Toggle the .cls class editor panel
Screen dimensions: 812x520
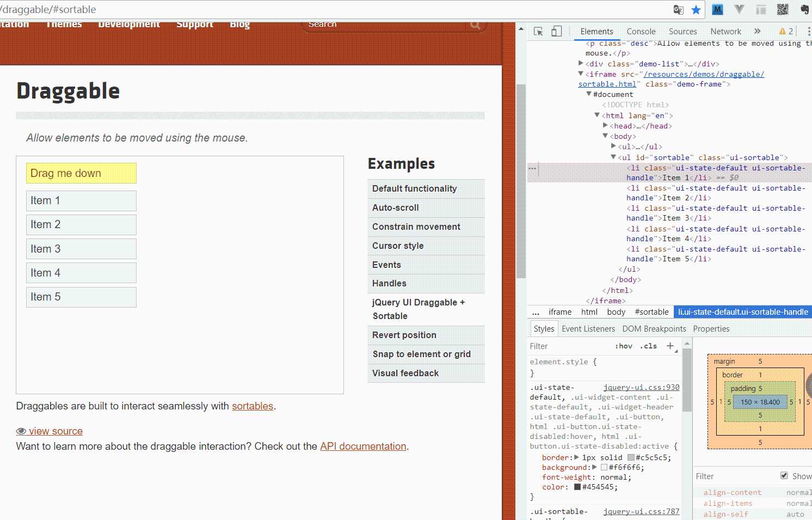[648, 346]
